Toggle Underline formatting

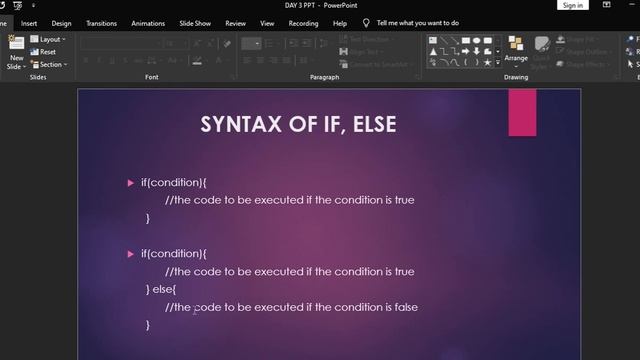(x=112, y=60)
